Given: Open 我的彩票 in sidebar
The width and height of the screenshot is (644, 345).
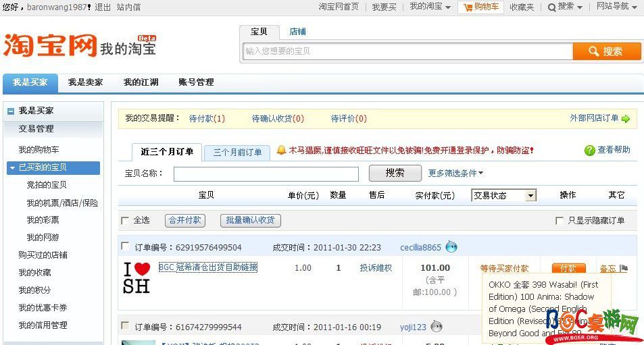Looking at the screenshot, I should click(x=43, y=220).
